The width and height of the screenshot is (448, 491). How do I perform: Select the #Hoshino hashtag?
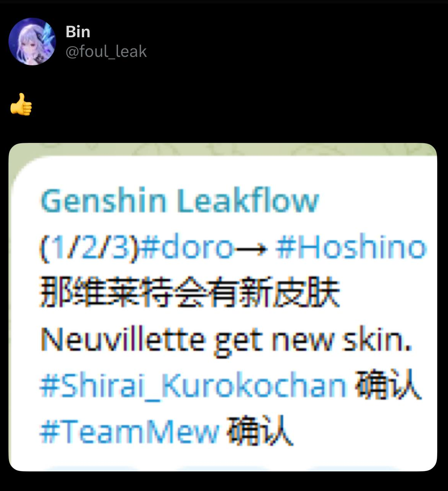click(x=351, y=247)
